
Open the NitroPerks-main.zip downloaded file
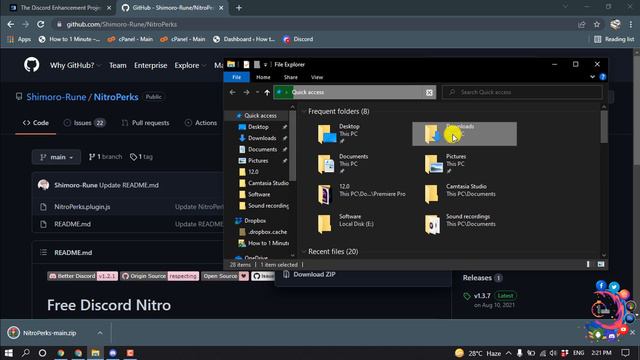coord(49,333)
